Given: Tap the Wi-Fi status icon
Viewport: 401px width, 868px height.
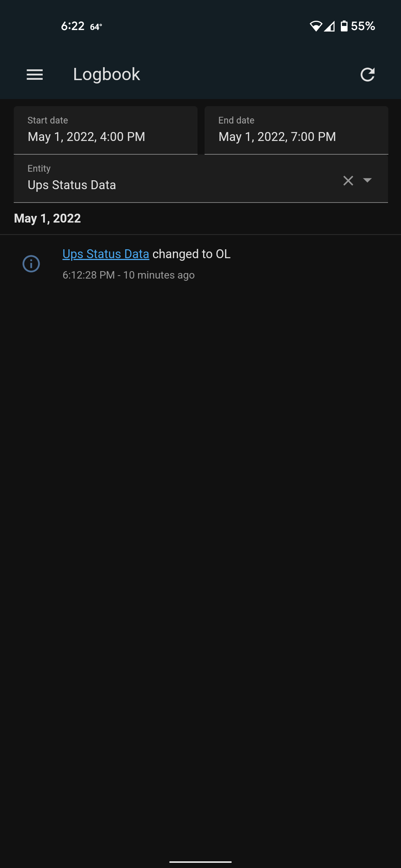Looking at the screenshot, I should coord(316,25).
